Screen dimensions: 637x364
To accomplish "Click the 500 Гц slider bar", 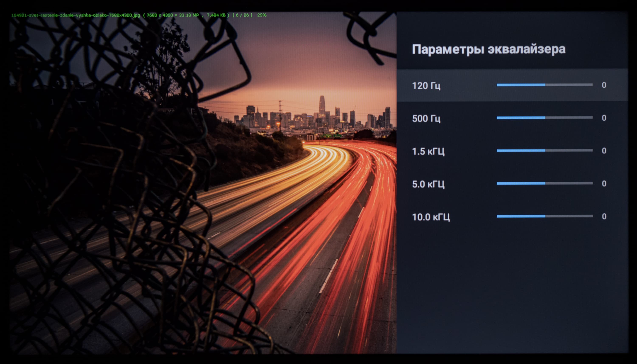I will click(x=544, y=118).
